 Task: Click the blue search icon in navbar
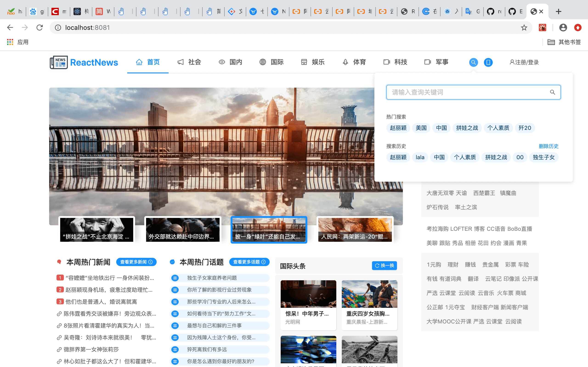[x=473, y=62]
